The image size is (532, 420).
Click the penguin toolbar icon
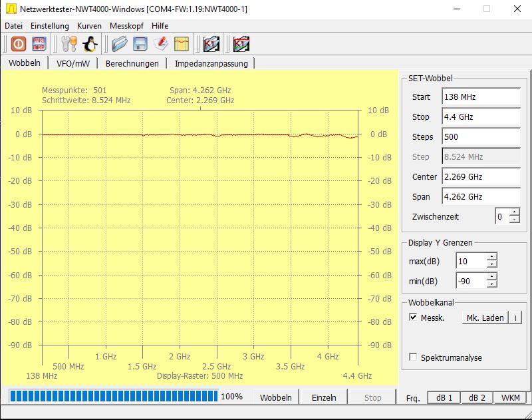tap(90, 44)
